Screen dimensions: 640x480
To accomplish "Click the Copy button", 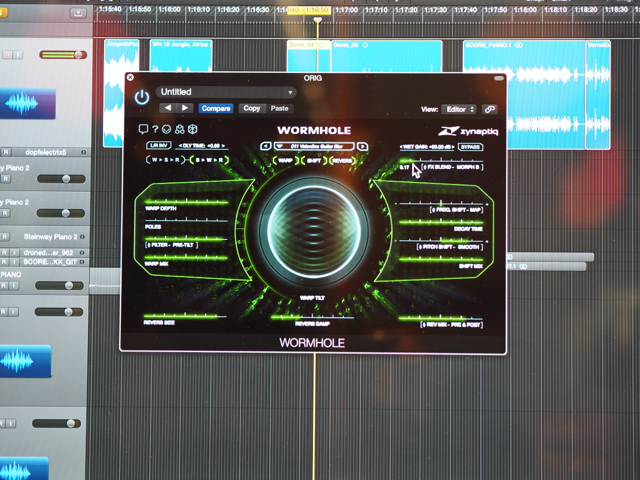I will 251,109.
